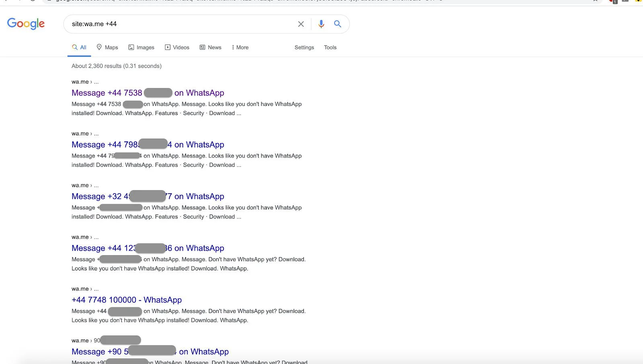Click wa.me breadcrumb above +44 7538 result
This screenshot has height=364, width=643.
point(85,82)
